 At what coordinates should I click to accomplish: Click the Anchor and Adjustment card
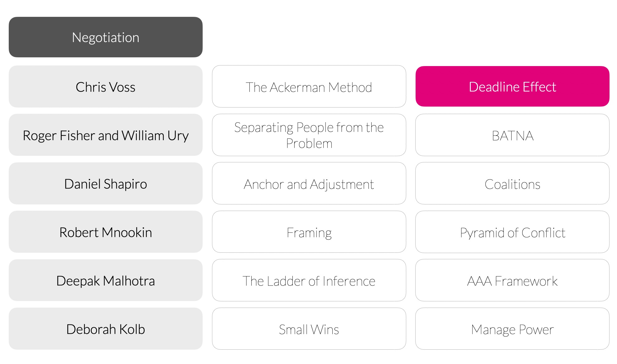[309, 184]
